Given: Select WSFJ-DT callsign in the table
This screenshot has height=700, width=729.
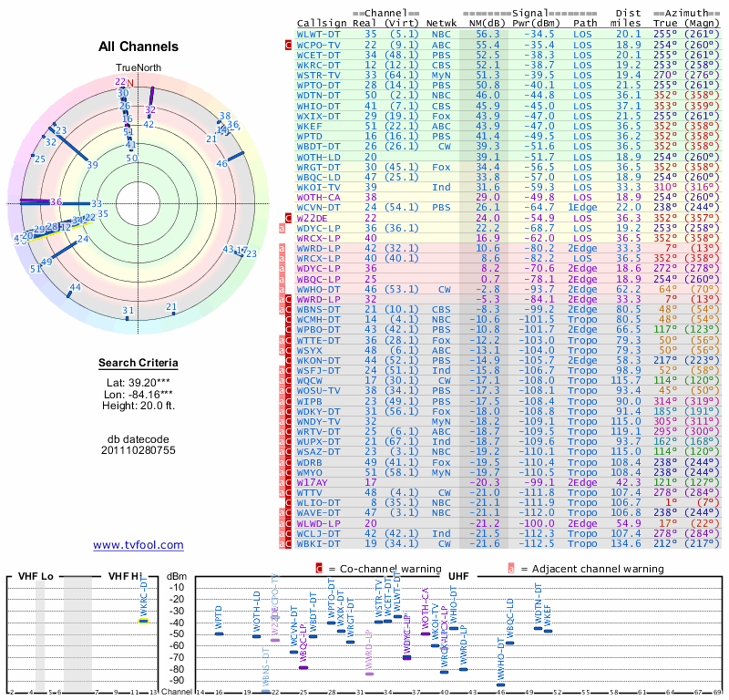Looking at the screenshot, I should [x=318, y=371].
